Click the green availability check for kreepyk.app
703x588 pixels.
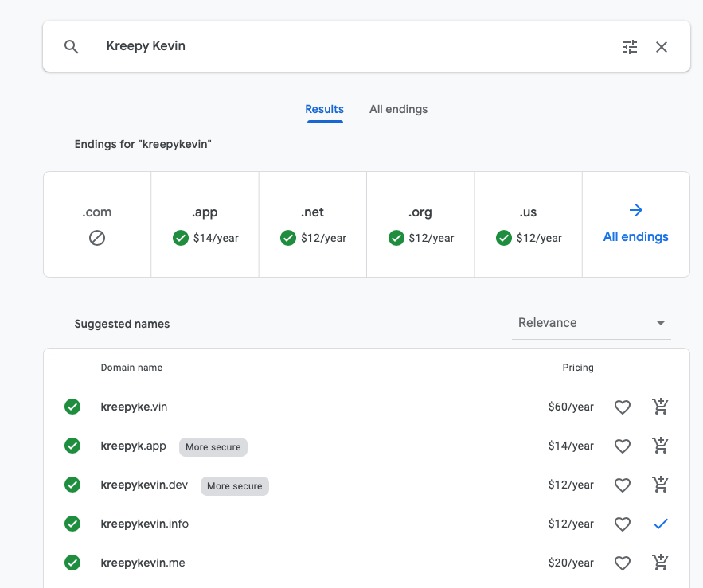pyautogui.click(x=72, y=446)
